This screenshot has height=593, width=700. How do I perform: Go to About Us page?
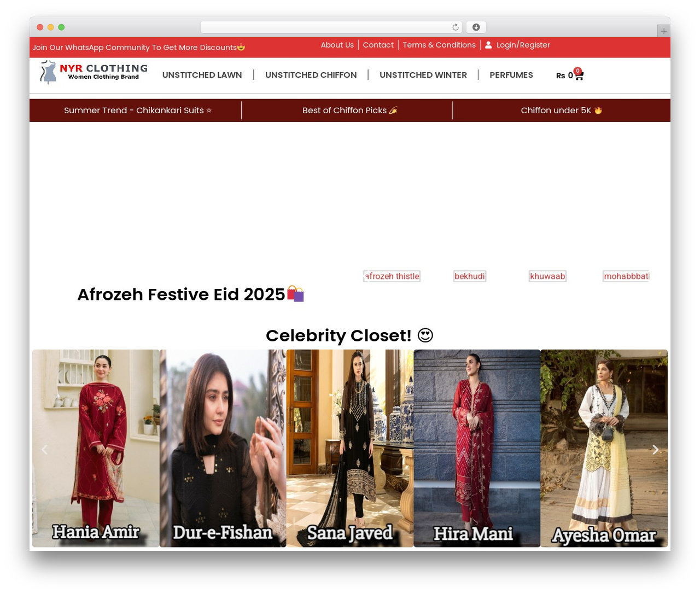(x=337, y=45)
